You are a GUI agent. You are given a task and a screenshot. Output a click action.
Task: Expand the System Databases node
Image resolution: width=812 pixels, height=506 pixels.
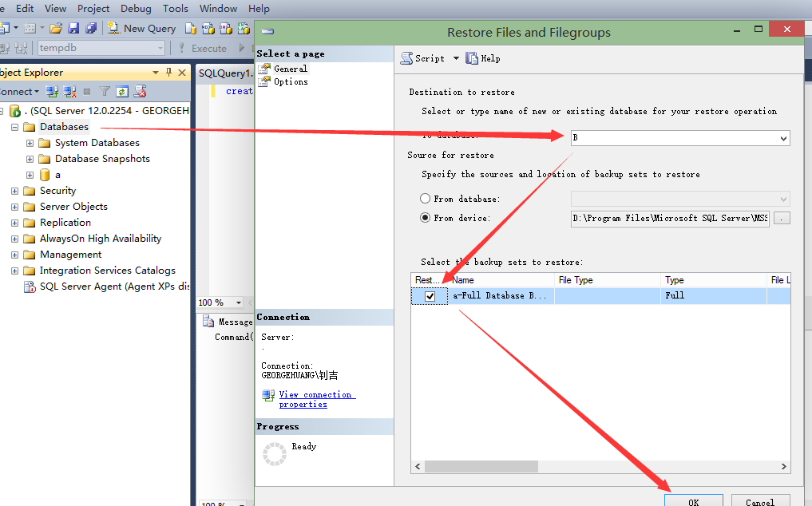click(x=30, y=143)
